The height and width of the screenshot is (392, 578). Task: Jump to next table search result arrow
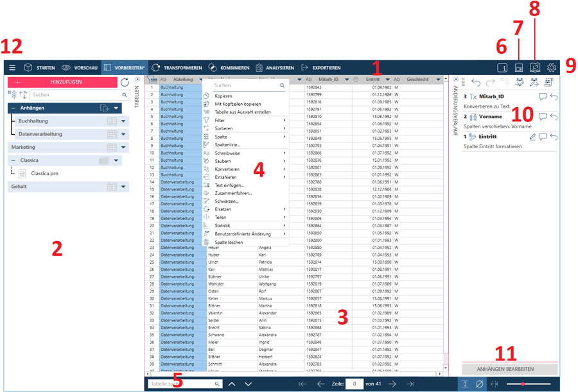point(248,384)
